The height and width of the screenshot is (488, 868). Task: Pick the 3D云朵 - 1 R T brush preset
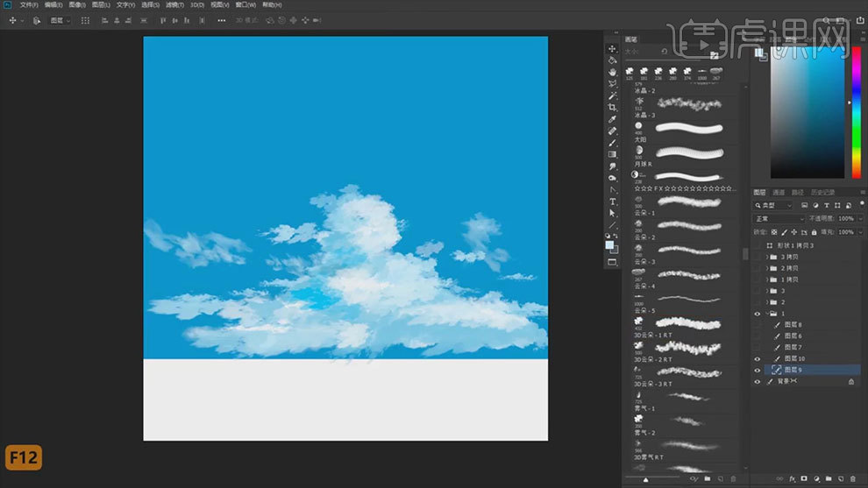(x=684, y=327)
